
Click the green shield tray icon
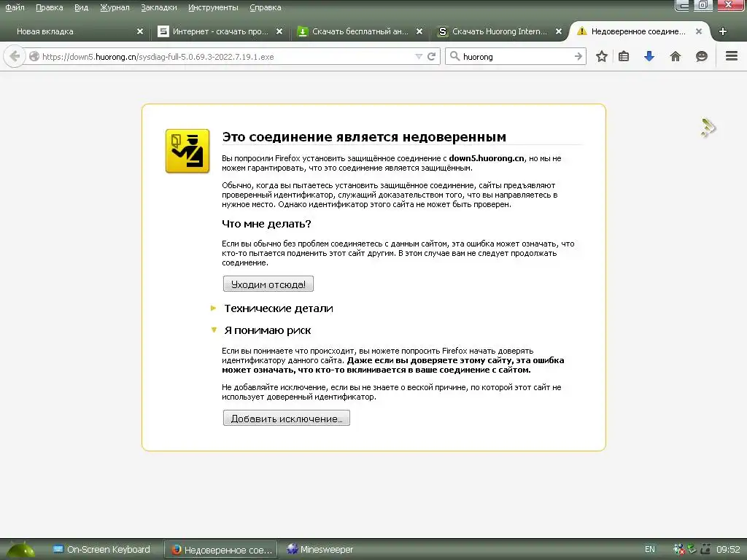pos(692,549)
